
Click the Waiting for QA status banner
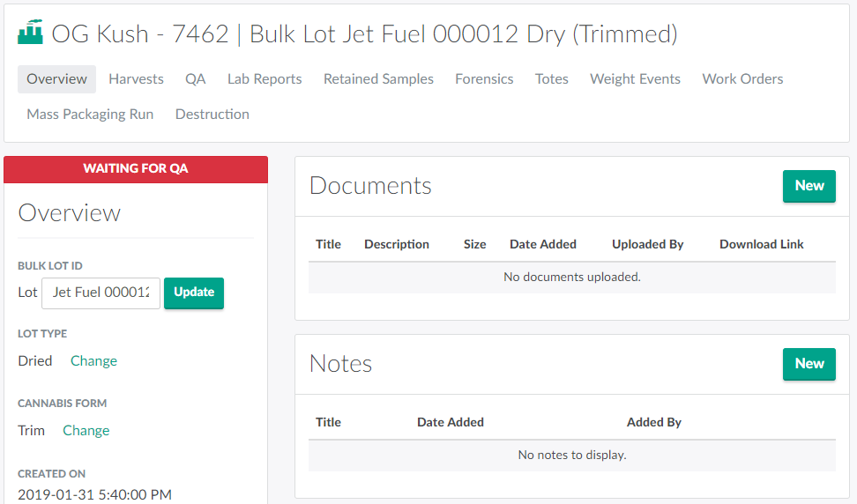(x=136, y=169)
